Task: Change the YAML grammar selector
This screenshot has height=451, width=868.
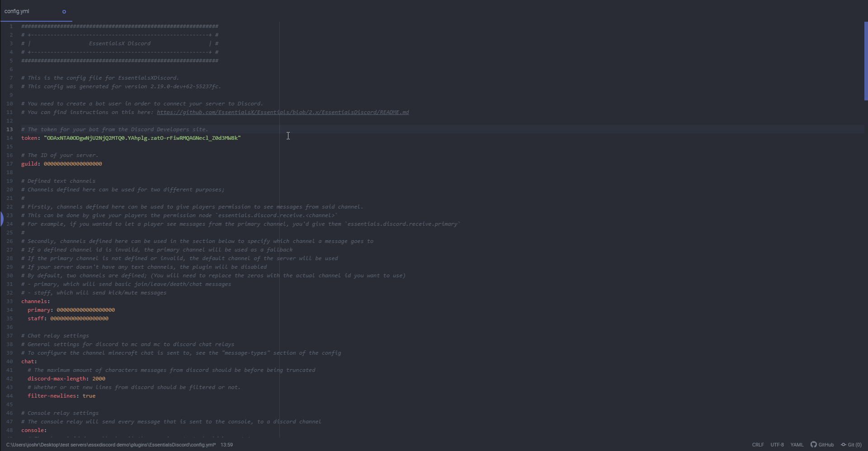Action: coord(797,445)
